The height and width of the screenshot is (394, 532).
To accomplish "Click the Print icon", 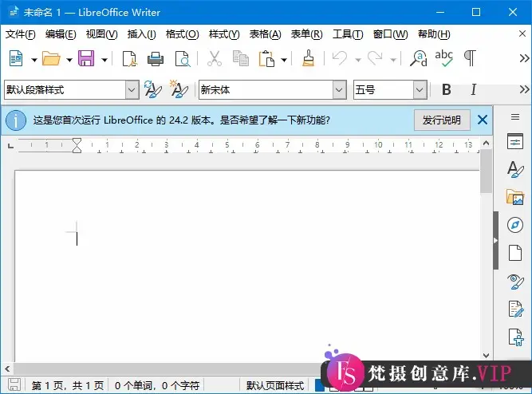I will (156, 59).
